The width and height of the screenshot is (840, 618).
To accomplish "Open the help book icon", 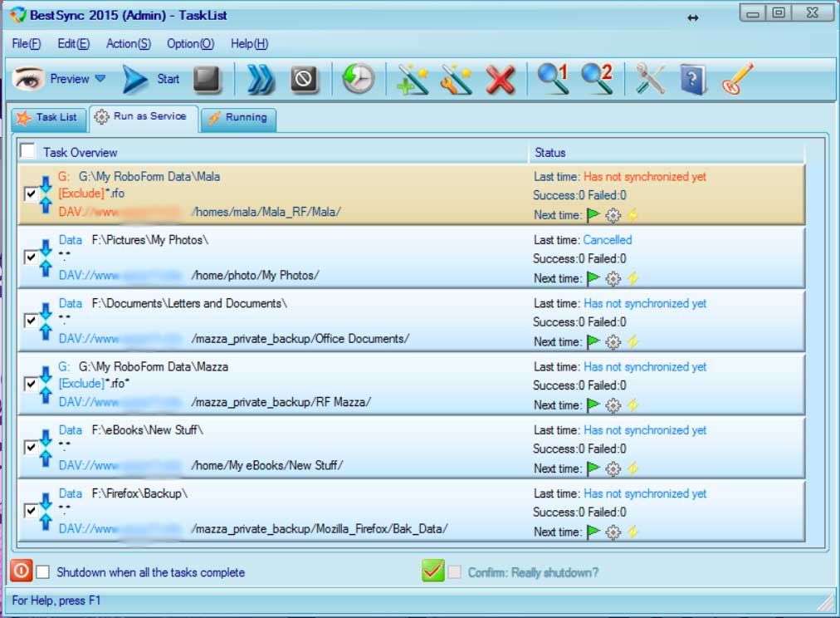I will click(x=693, y=80).
